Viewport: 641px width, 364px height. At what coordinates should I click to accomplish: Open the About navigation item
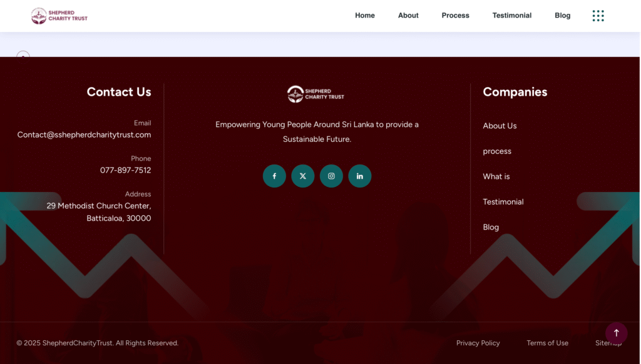click(408, 16)
